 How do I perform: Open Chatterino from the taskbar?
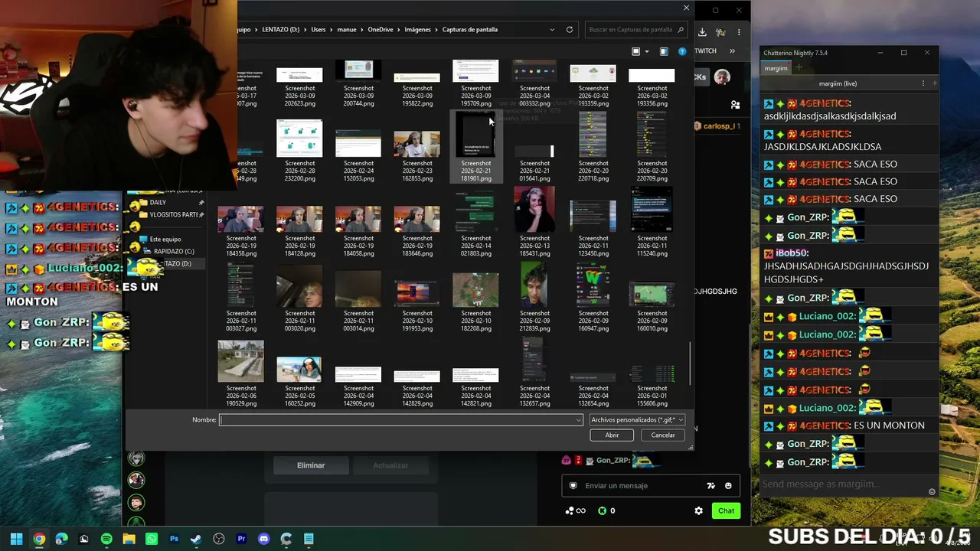[x=286, y=539]
